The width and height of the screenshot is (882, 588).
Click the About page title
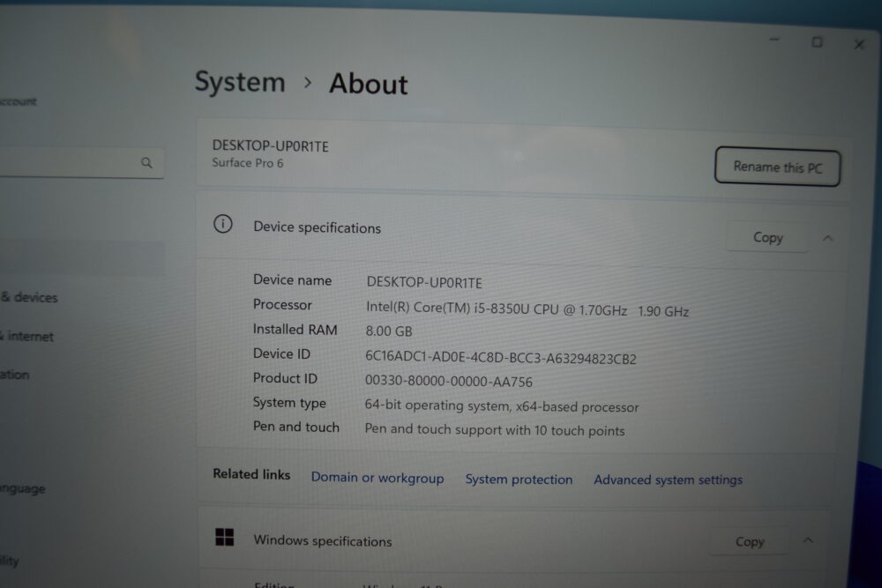(x=369, y=84)
